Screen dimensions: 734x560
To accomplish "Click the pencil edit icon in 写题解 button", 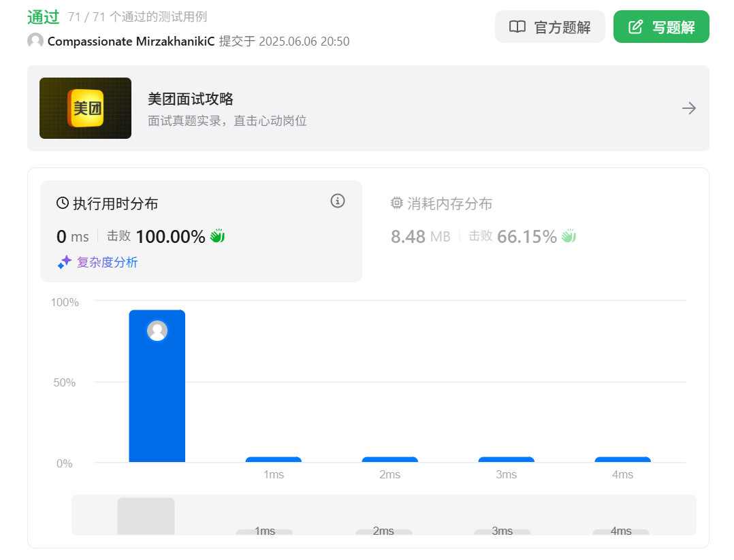I will [635, 27].
